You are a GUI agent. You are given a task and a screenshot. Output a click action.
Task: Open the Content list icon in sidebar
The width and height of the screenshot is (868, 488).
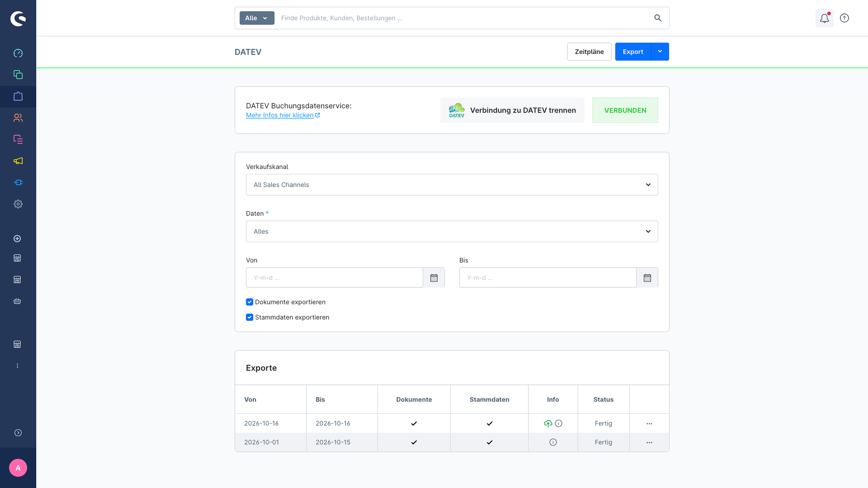(x=18, y=139)
